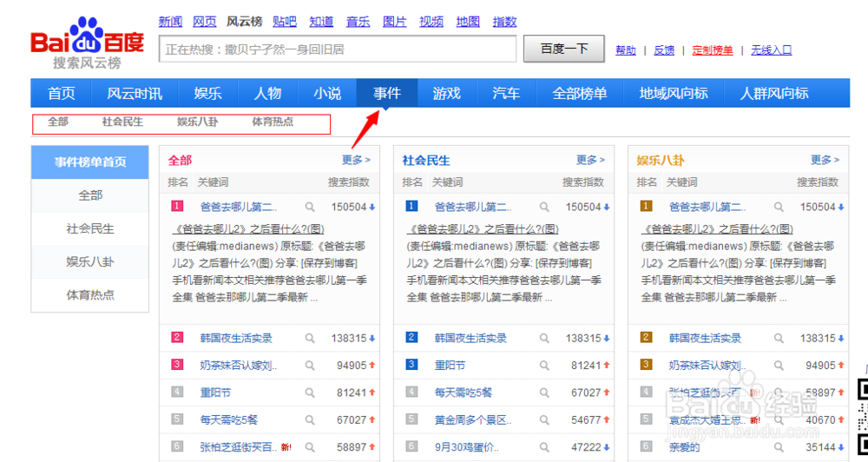Search icon beside 韩国夜生活实录 in 全部 list
This screenshot has width=868, height=462.
(310, 338)
